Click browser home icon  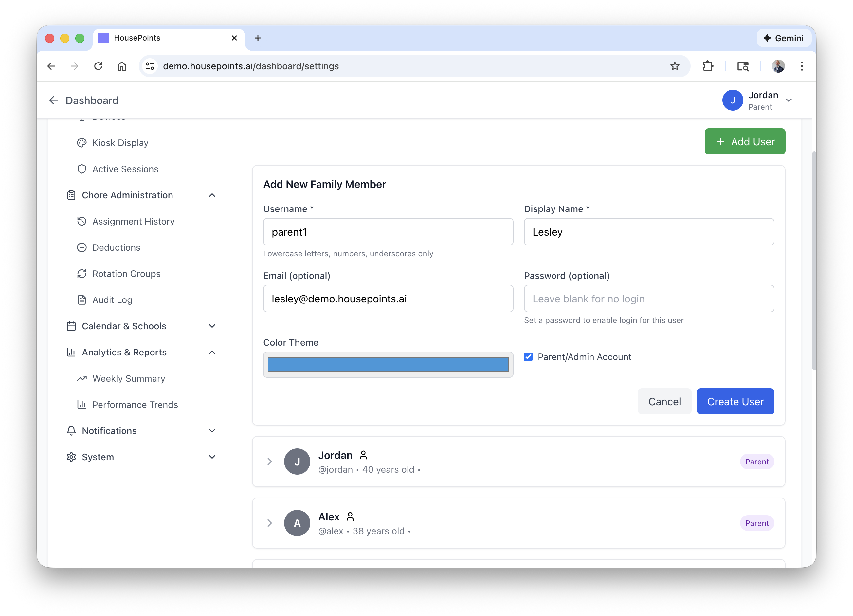click(121, 66)
